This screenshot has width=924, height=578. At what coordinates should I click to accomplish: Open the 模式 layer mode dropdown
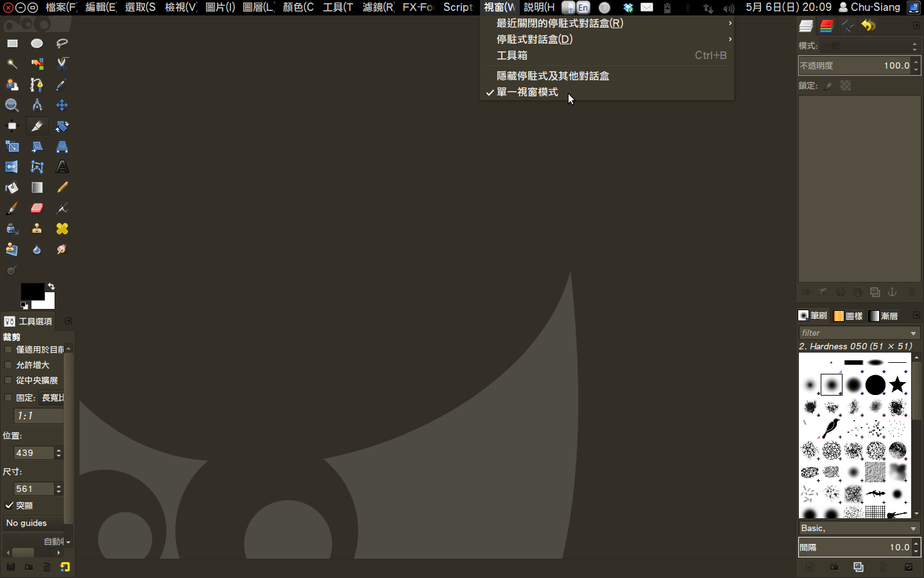(x=871, y=46)
